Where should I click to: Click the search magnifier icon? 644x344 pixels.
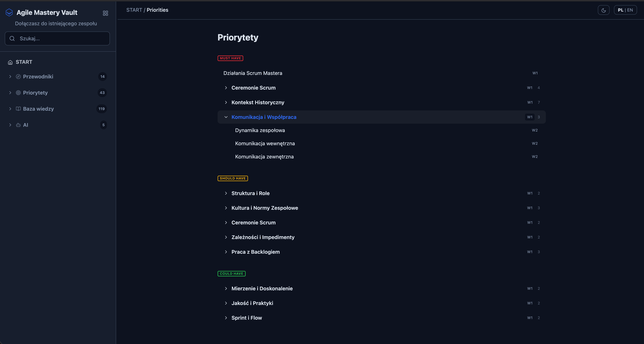coord(12,38)
